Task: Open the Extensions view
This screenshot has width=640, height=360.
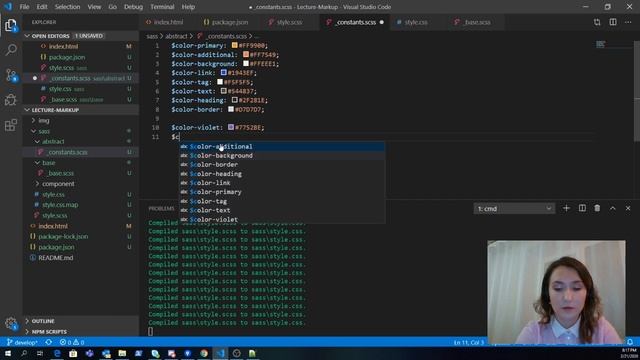Action: pyautogui.click(x=11, y=124)
